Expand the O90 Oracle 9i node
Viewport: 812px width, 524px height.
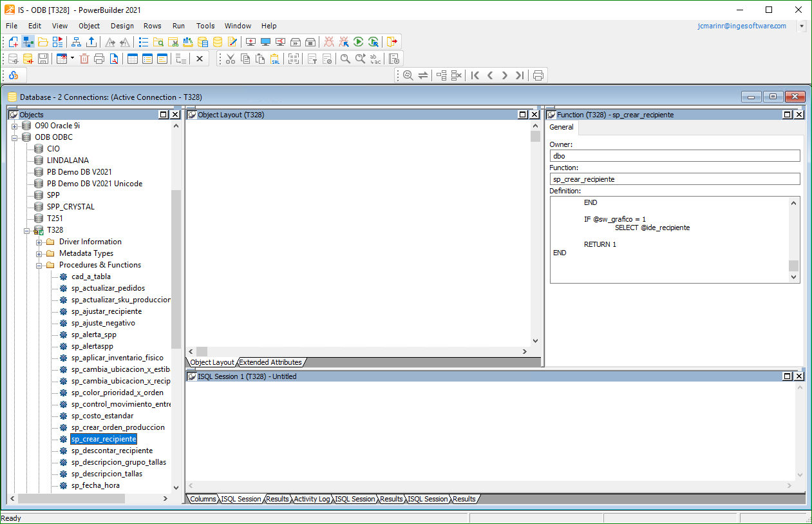point(15,126)
